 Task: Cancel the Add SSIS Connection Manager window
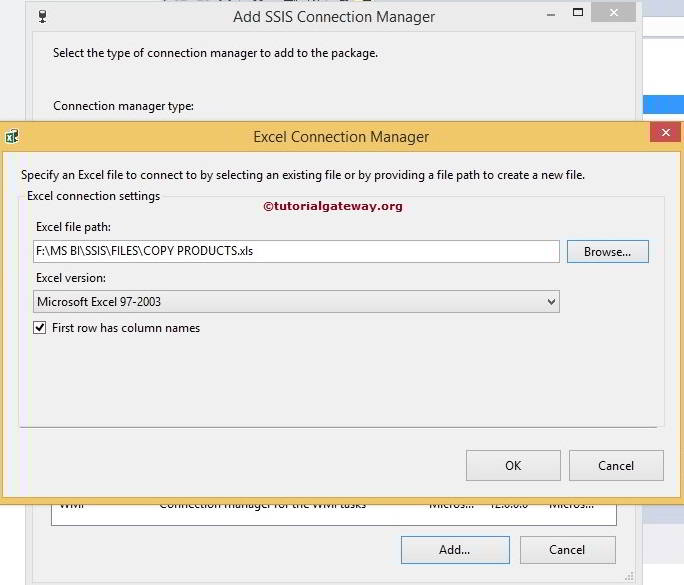[568, 550]
